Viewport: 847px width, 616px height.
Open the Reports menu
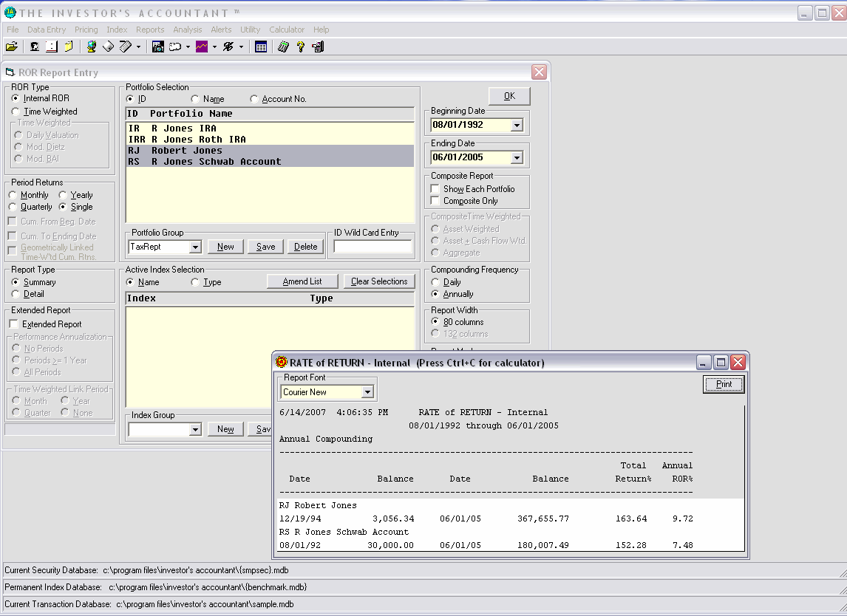pyautogui.click(x=150, y=30)
